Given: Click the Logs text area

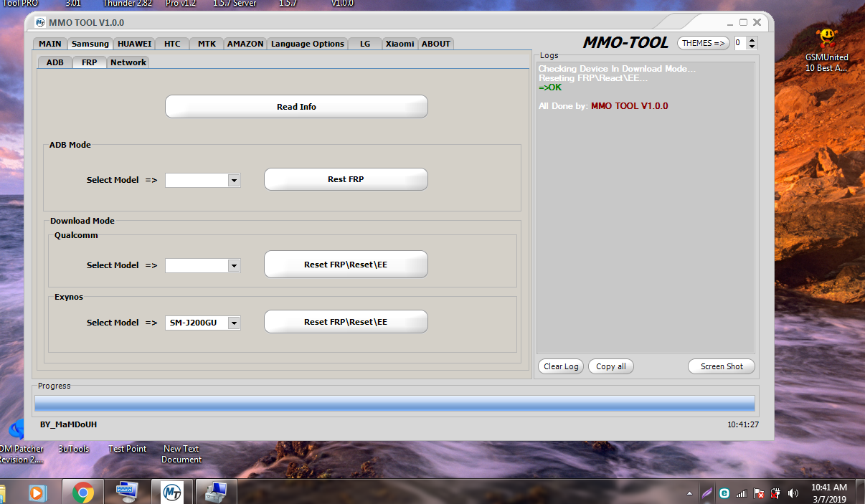Looking at the screenshot, I should (x=646, y=207).
